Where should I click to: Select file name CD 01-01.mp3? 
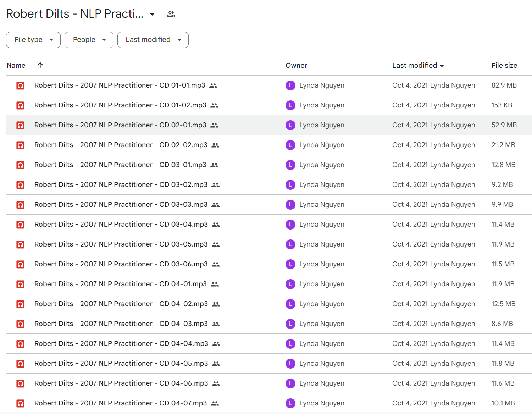click(x=120, y=85)
